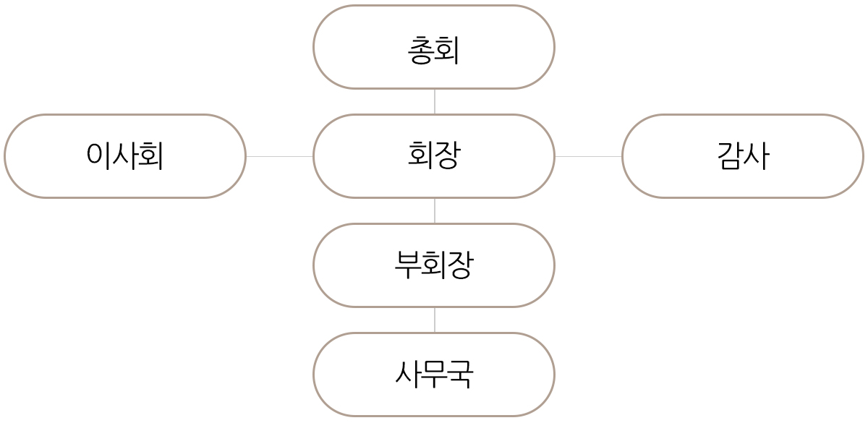Click the 부회장 node
Image resolution: width=868 pixels, height=423 pixels.
(434, 265)
